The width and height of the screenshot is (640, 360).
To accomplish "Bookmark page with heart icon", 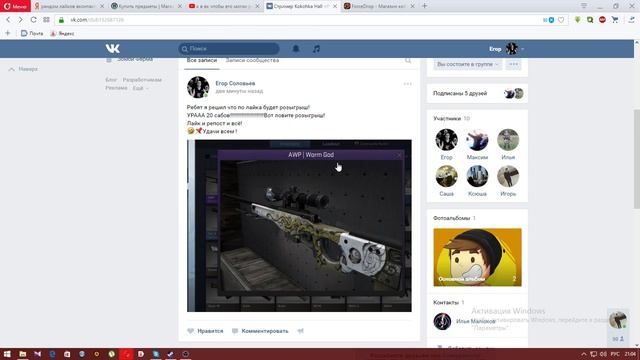I will tap(561, 20).
